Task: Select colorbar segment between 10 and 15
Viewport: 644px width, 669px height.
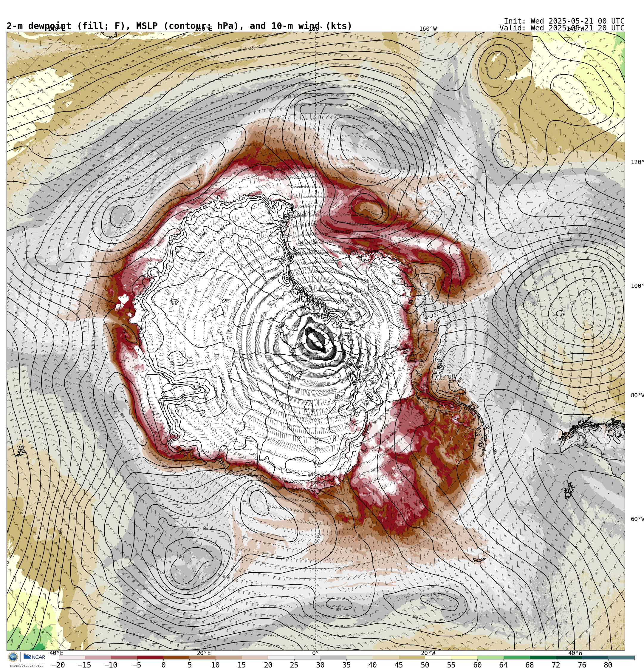Action: point(229,657)
